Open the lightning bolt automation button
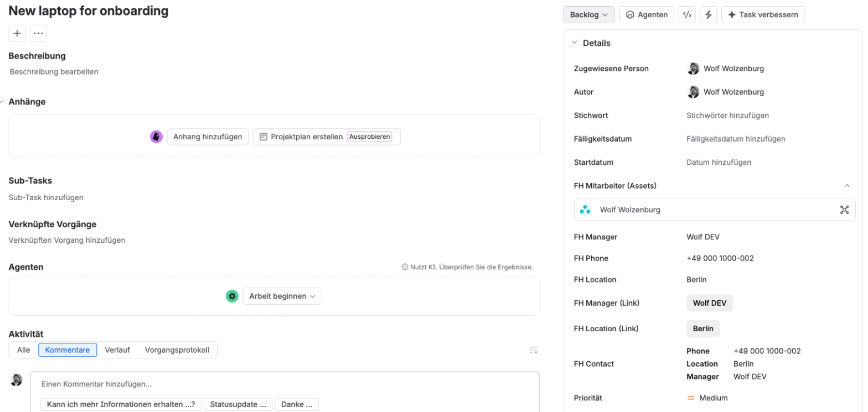The height and width of the screenshot is (412, 868). tap(709, 15)
